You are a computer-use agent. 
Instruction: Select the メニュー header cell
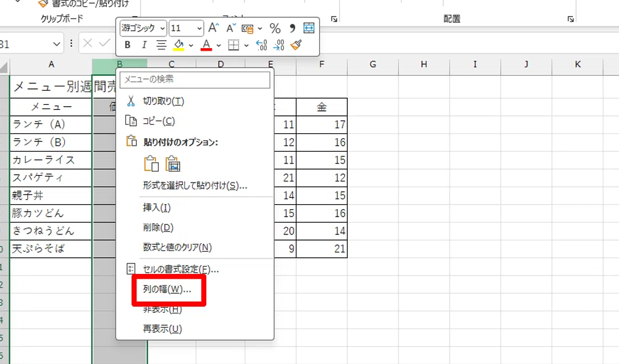(51, 107)
